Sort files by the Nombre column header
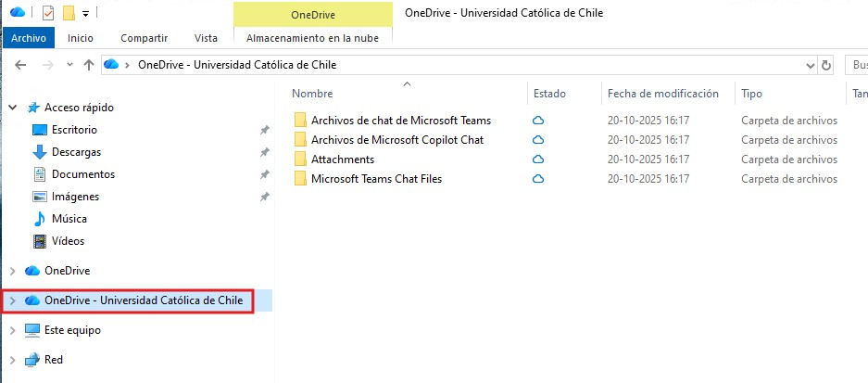The image size is (868, 383). 312,94
